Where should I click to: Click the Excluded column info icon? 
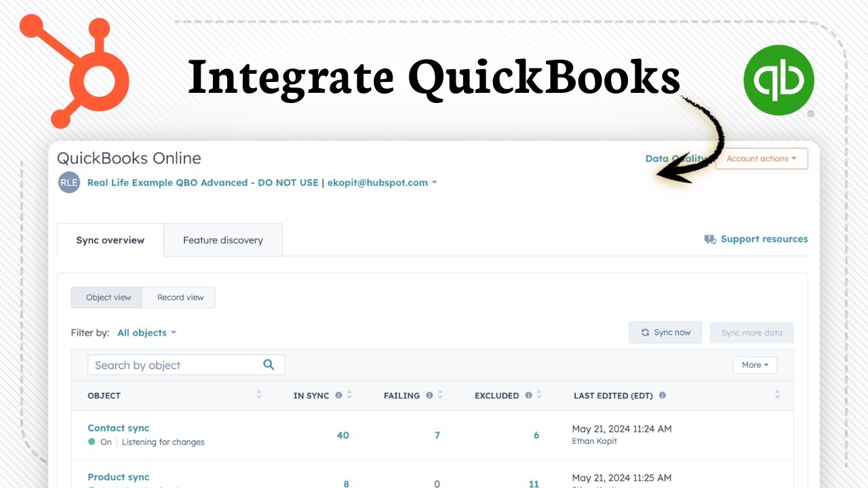(x=528, y=395)
